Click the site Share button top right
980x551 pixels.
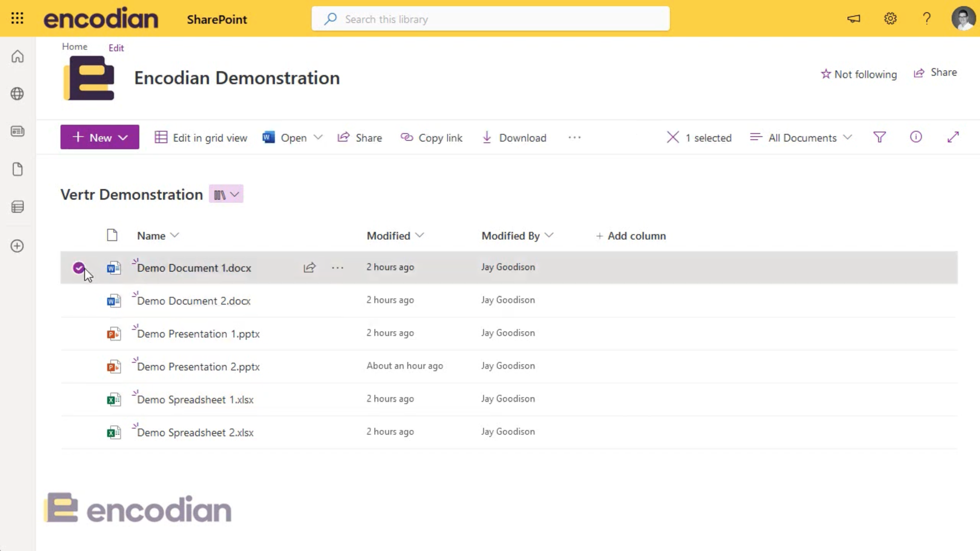935,72
